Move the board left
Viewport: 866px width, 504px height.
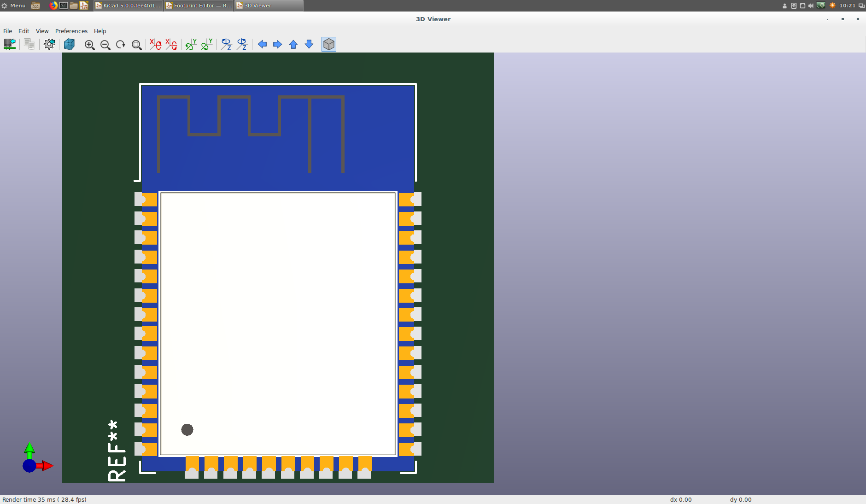point(262,44)
